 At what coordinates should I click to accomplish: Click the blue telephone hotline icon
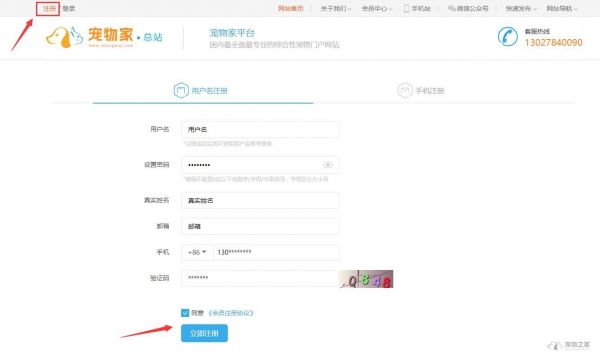508,37
